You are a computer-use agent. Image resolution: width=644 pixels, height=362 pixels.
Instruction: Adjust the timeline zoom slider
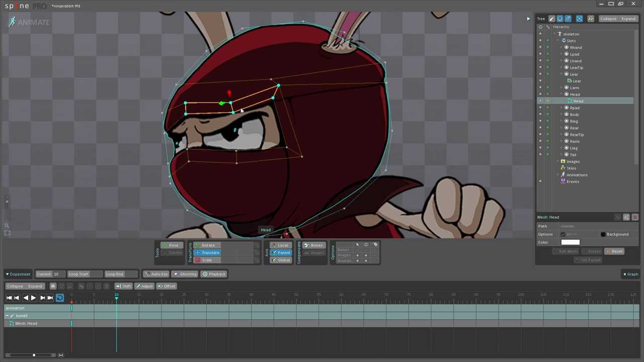pos(34,355)
